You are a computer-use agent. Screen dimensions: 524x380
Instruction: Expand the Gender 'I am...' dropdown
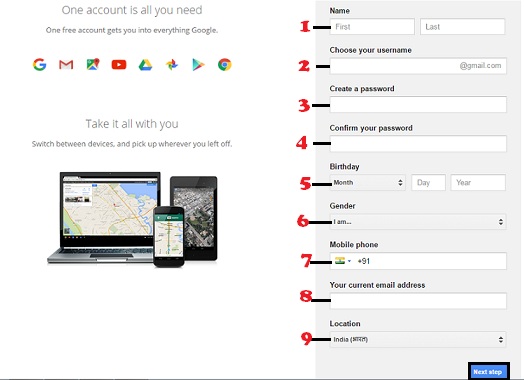pos(418,222)
